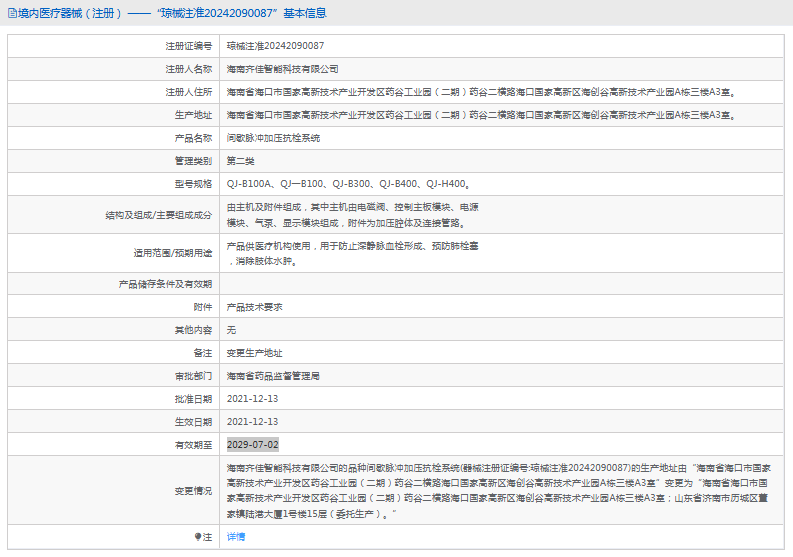Click the intended use description text
The width and height of the screenshot is (793, 557).
[353, 253]
